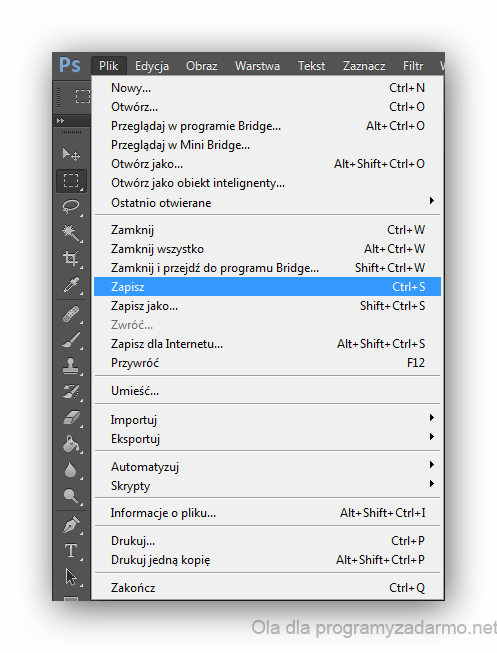This screenshot has width=497, height=653.
Task: Select the Eyedropper tool
Action: [71, 285]
